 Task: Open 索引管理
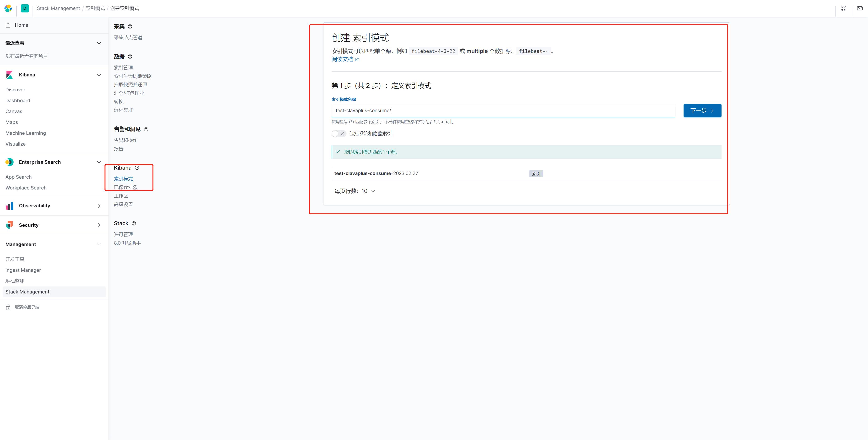[x=123, y=67]
